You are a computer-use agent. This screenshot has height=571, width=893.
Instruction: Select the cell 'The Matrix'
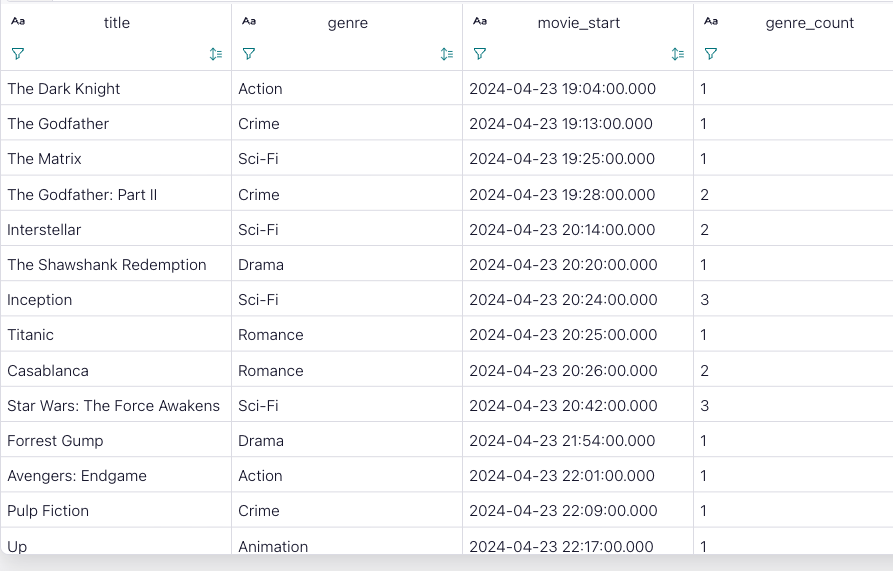(x=116, y=158)
